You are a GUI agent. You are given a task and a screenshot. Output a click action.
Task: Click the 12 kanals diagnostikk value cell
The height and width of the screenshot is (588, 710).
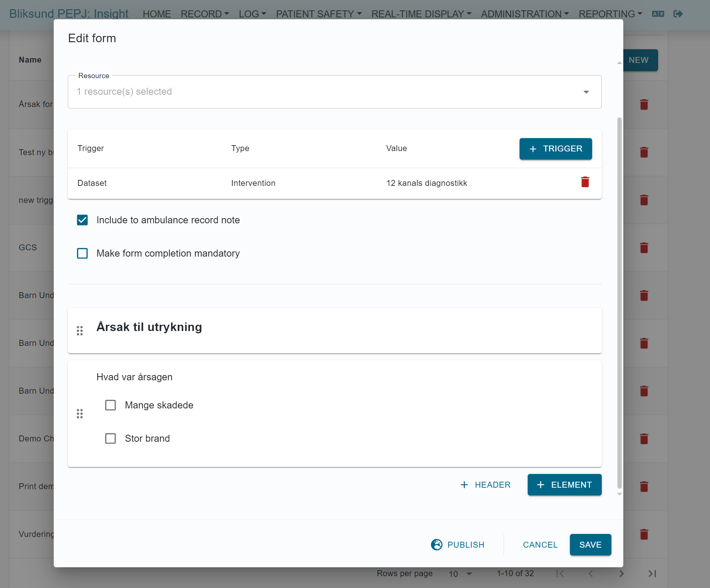click(x=427, y=183)
